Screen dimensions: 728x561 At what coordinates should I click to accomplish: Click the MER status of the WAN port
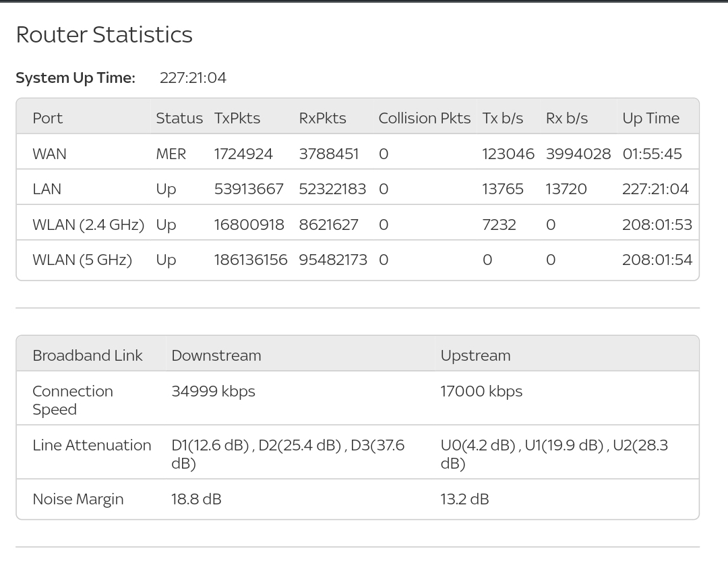pyautogui.click(x=171, y=154)
